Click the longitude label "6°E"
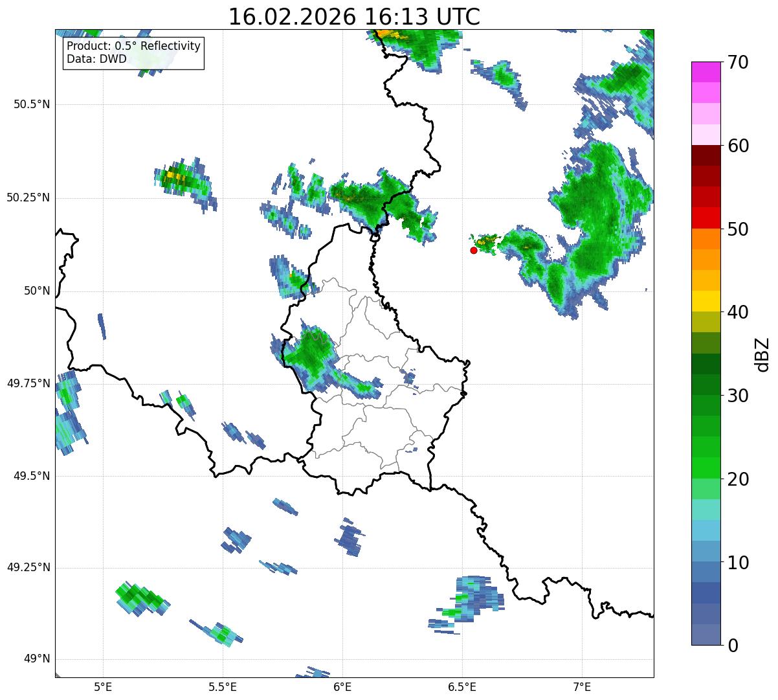Image resolution: width=778 pixels, height=700 pixels. 342,687
